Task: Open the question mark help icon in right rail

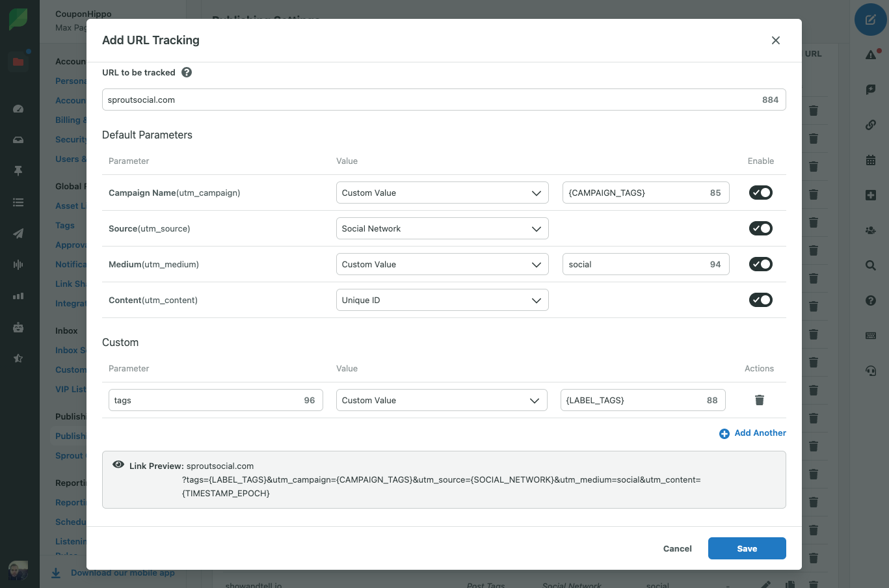Action: pyautogui.click(x=871, y=301)
